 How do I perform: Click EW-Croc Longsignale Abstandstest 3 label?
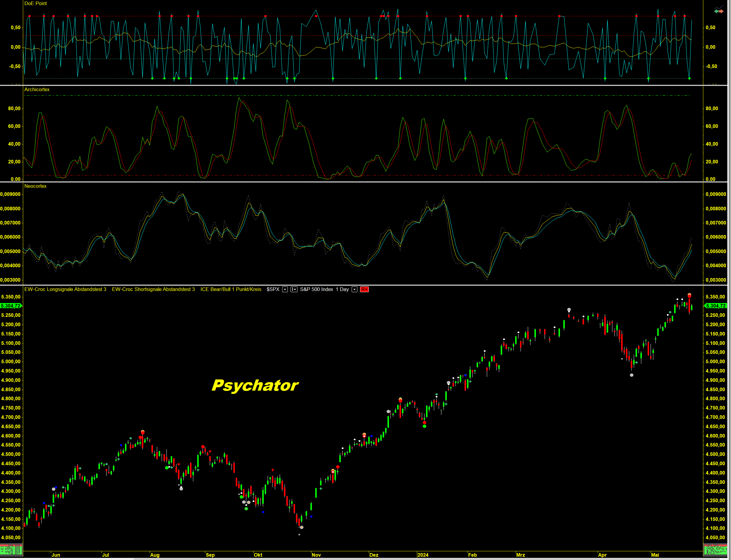(65, 289)
